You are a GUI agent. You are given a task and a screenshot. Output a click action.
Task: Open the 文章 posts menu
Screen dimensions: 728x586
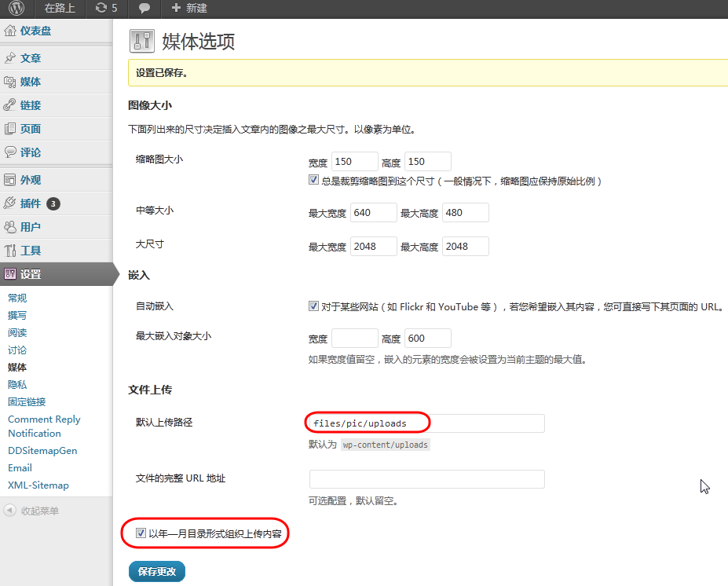(31, 58)
